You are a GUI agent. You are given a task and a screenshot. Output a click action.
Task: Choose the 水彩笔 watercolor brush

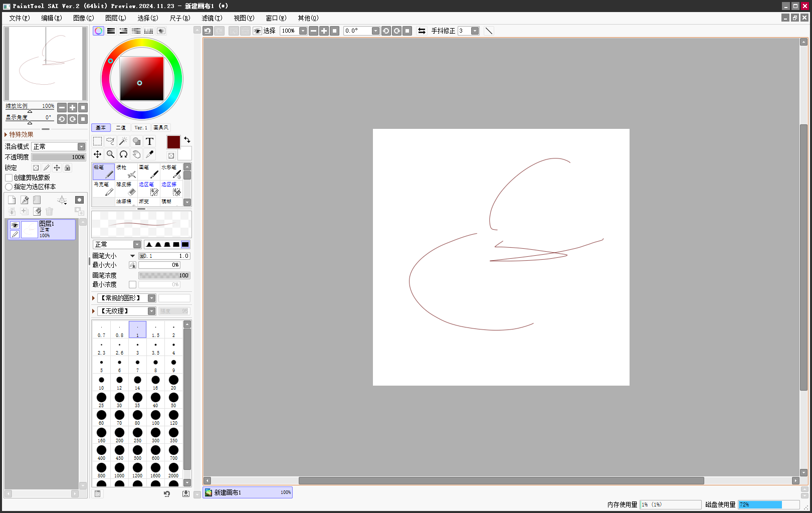tap(171, 172)
